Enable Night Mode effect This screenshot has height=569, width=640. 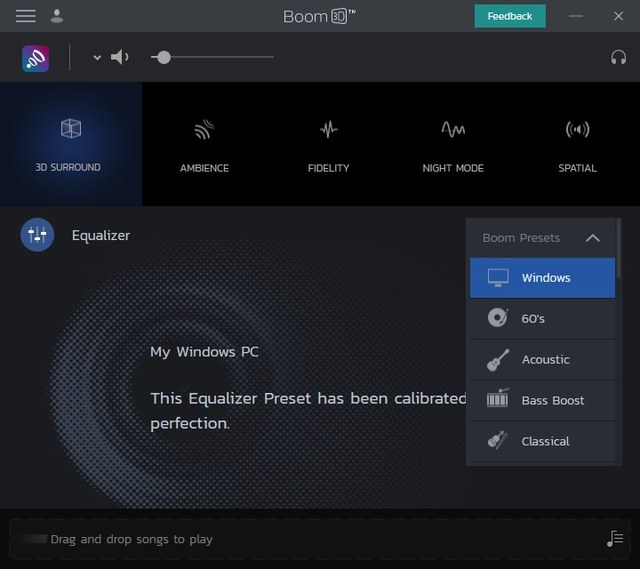[453, 144]
